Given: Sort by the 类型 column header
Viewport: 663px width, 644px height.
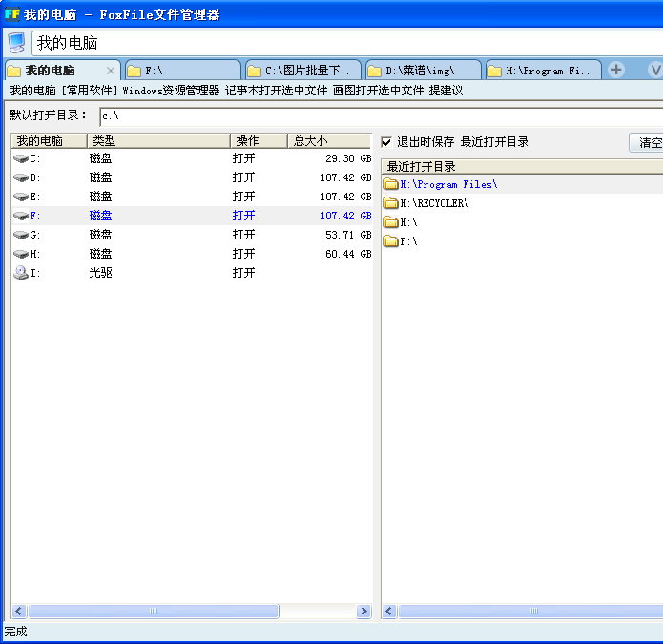Looking at the screenshot, I should 158,141.
